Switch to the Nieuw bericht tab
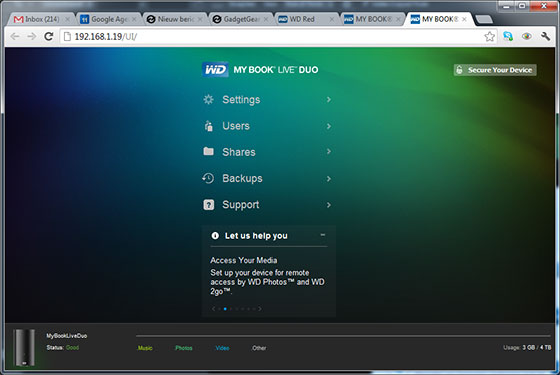Image resolution: width=560 pixels, height=375 pixels. click(x=175, y=19)
